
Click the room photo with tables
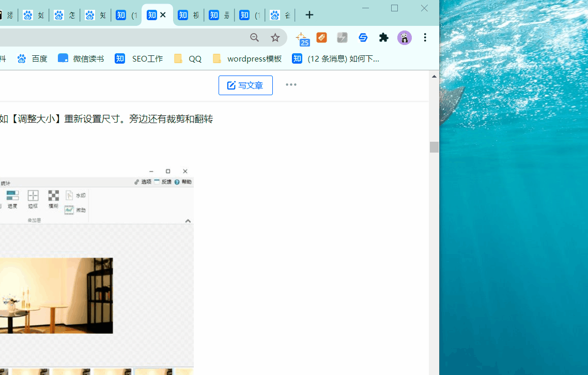coord(56,295)
